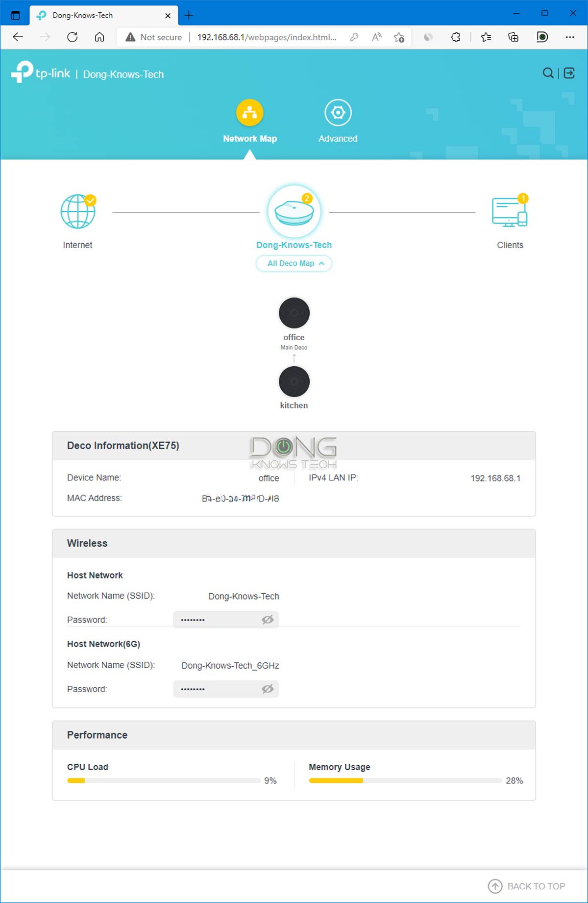Select the Network Map icon

(250, 113)
